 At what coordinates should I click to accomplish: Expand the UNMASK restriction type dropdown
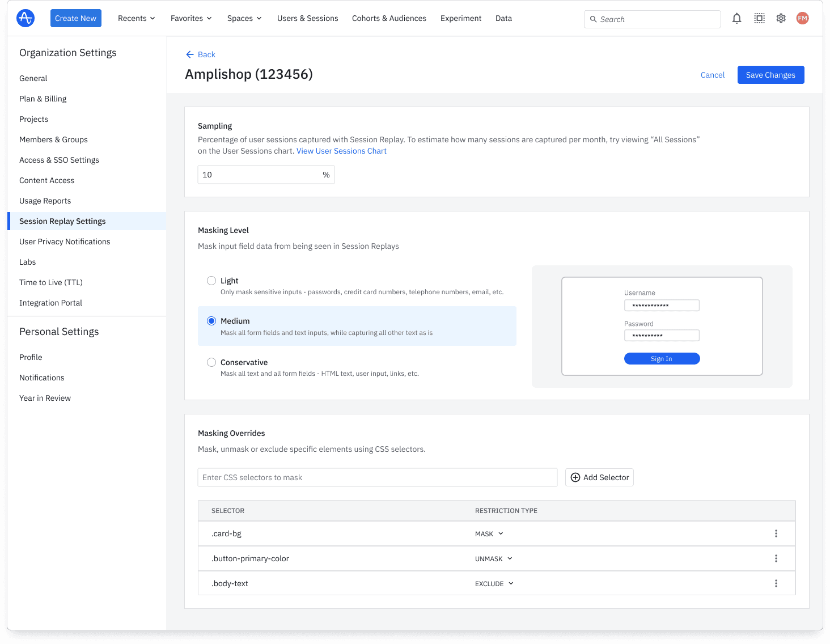click(x=494, y=558)
